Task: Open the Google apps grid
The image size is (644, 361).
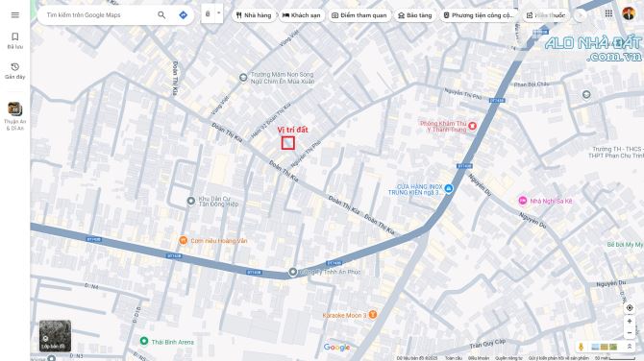Action: tap(608, 14)
